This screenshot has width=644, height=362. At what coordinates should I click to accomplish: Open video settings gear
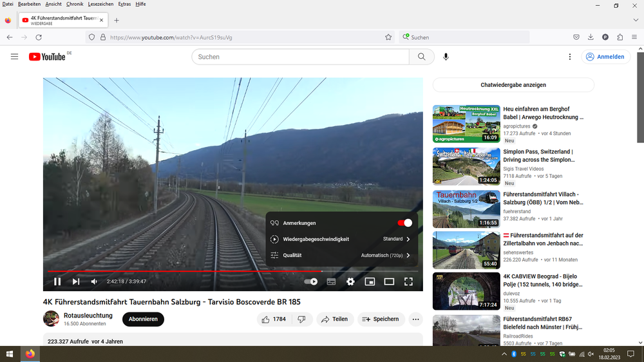[350, 281]
